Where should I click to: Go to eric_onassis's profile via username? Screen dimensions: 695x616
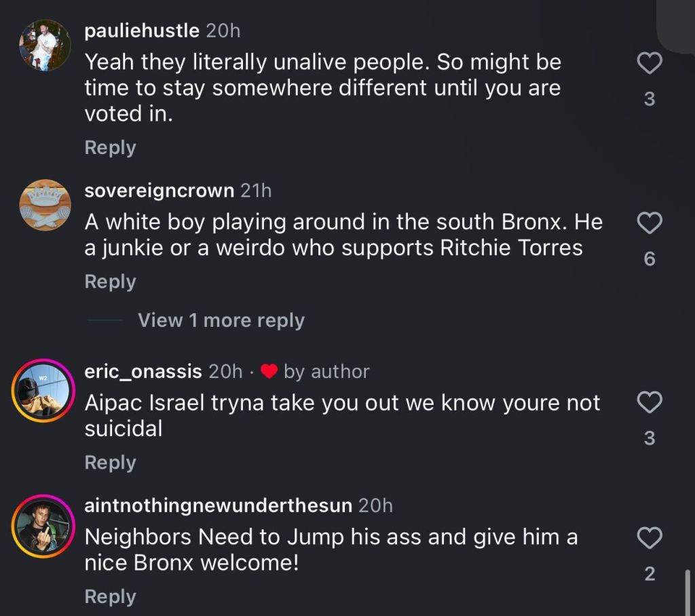coord(143,371)
